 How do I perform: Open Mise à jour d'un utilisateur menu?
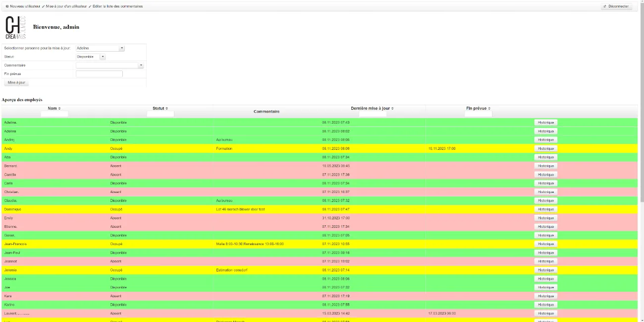[x=67, y=6]
